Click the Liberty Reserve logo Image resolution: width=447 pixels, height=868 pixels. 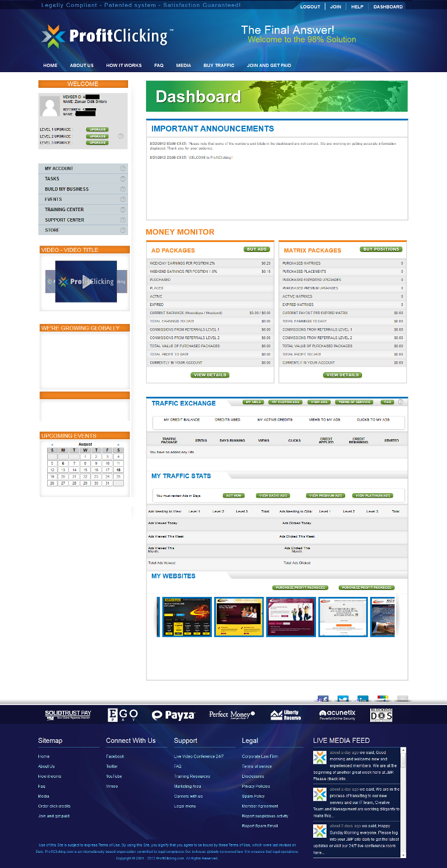(285, 715)
